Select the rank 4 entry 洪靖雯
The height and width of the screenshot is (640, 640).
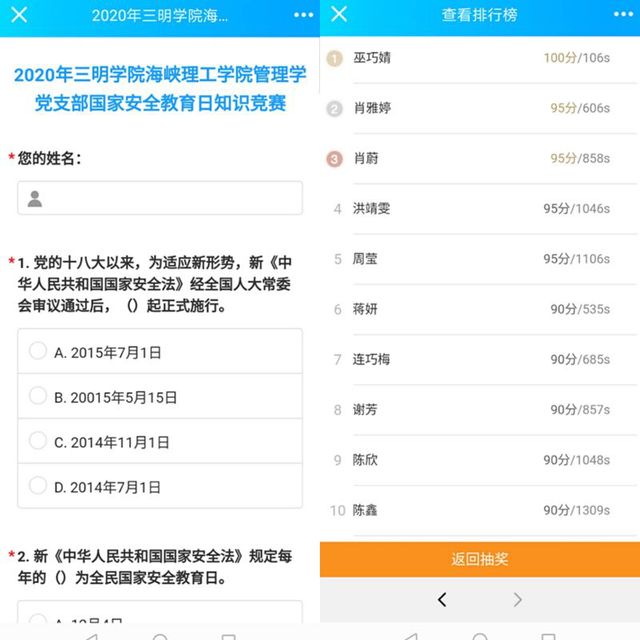pyautogui.click(x=480, y=208)
